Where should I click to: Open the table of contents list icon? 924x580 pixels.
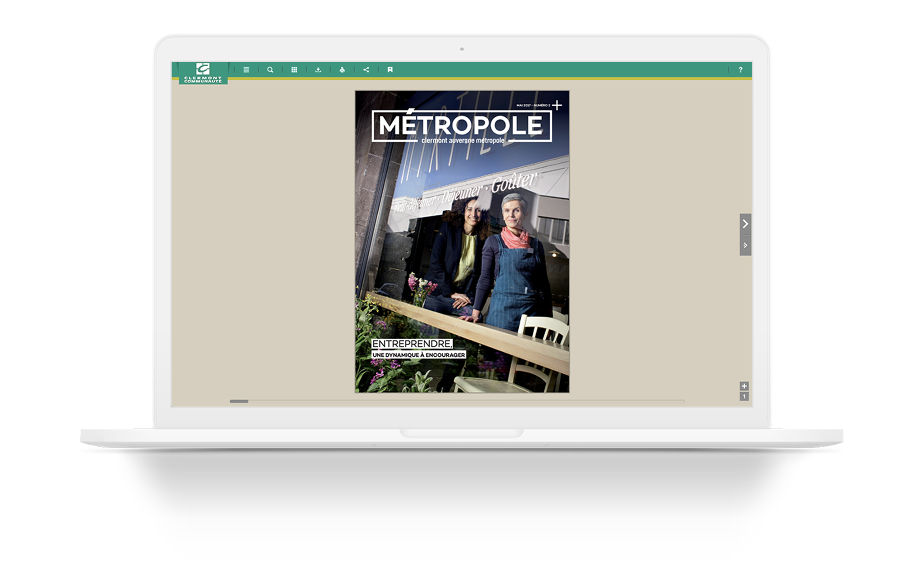click(x=246, y=70)
